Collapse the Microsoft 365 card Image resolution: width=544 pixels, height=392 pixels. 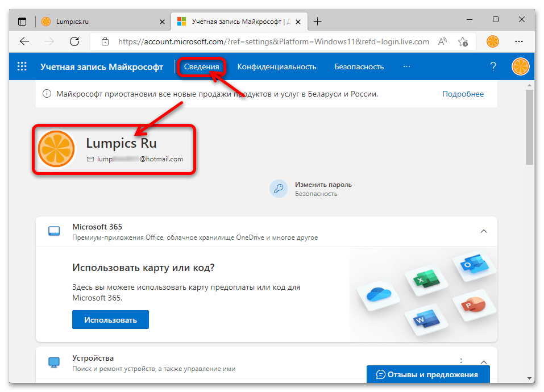coord(484,231)
